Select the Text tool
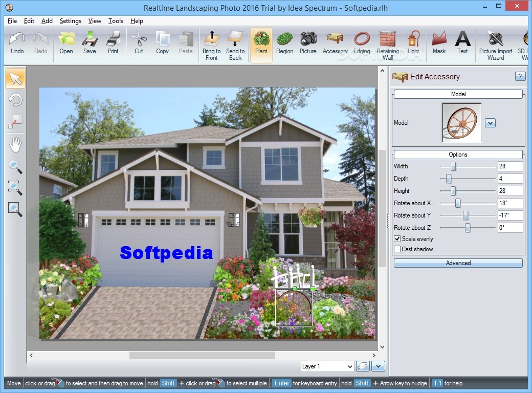This screenshot has width=532, height=393. point(462,43)
